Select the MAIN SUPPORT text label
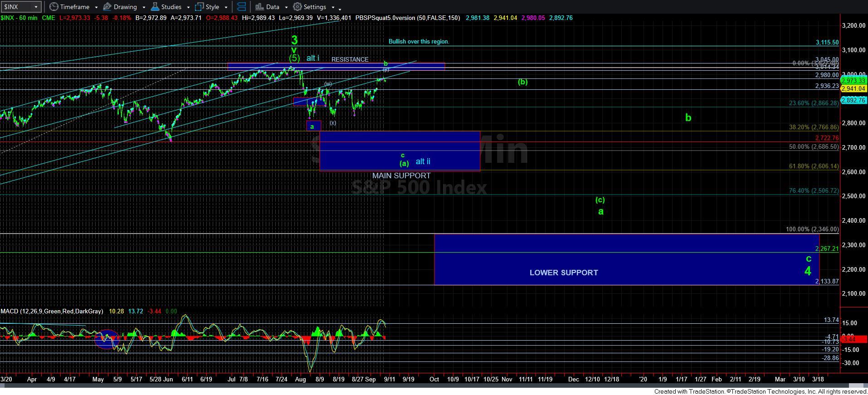Image resolution: width=868 pixels, height=395 pixels. (x=401, y=176)
